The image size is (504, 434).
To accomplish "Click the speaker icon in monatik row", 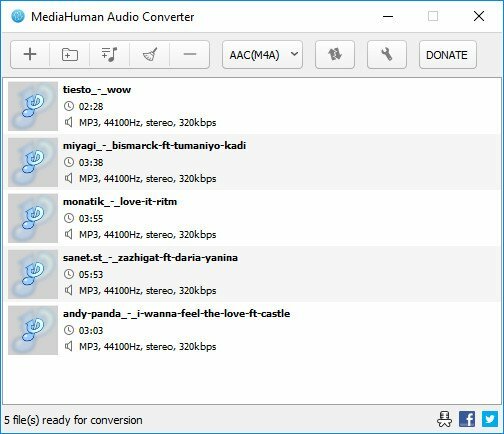I will pos(69,234).
